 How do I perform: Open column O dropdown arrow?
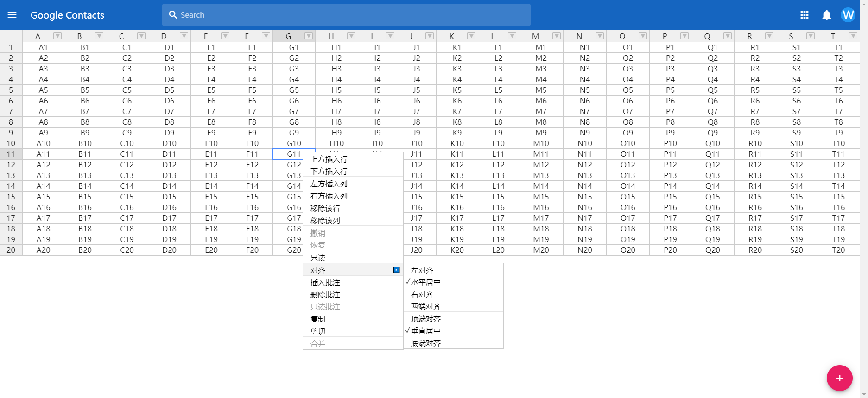point(643,36)
